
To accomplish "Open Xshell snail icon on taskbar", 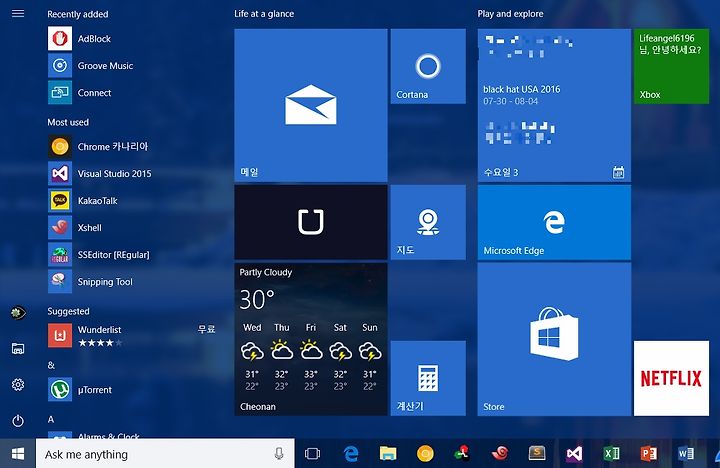I will point(500,454).
